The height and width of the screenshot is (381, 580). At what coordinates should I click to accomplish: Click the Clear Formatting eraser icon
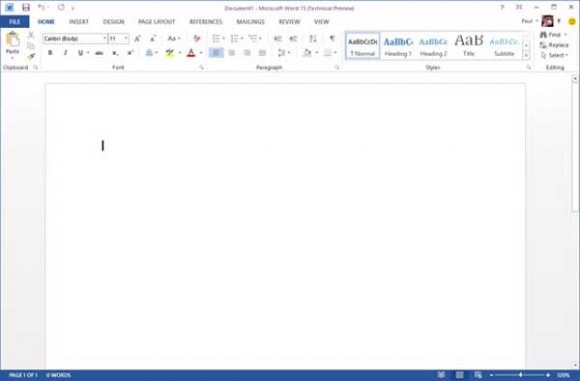point(197,38)
